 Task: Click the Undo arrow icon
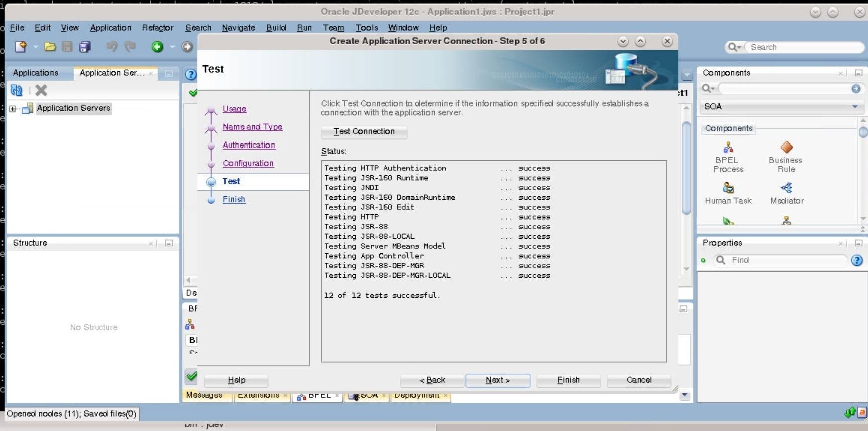[112, 47]
